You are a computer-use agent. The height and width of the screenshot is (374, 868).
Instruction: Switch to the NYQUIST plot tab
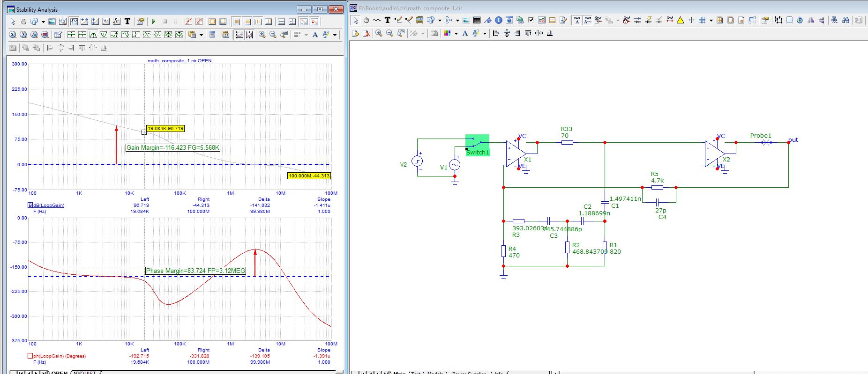point(84,372)
